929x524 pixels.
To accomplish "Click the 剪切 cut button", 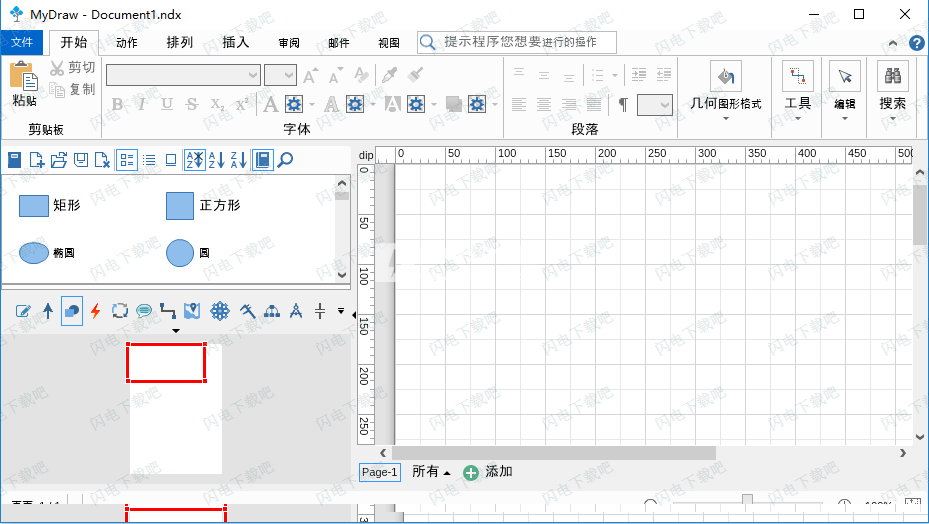I will pyautogui.click(x=72, y=68).
